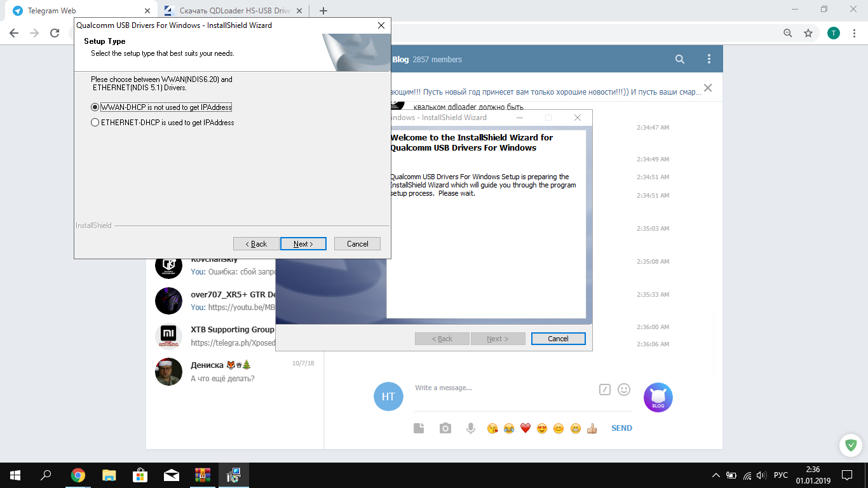Open WinRAR from taskbar
Image resolution: width=868 pixels, height=488 pixels.
[x=203, y=475]
